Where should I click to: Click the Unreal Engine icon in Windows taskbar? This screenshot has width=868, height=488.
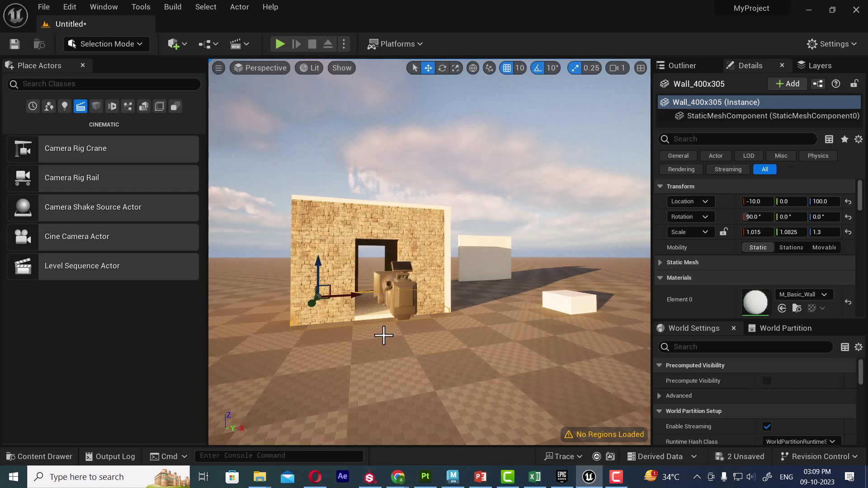[589, 477]
